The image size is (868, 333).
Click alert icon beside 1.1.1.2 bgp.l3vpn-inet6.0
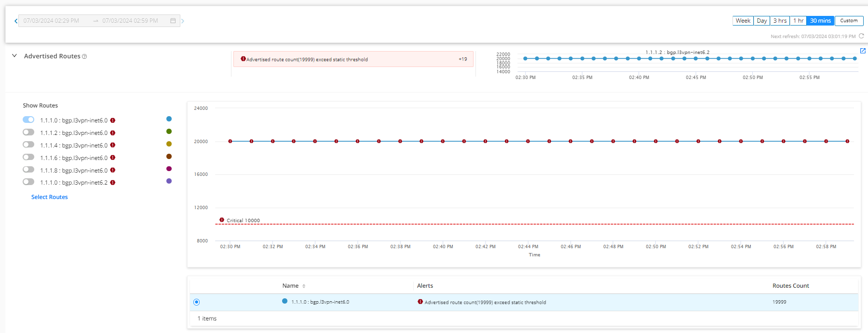click(x=113, y=133)
